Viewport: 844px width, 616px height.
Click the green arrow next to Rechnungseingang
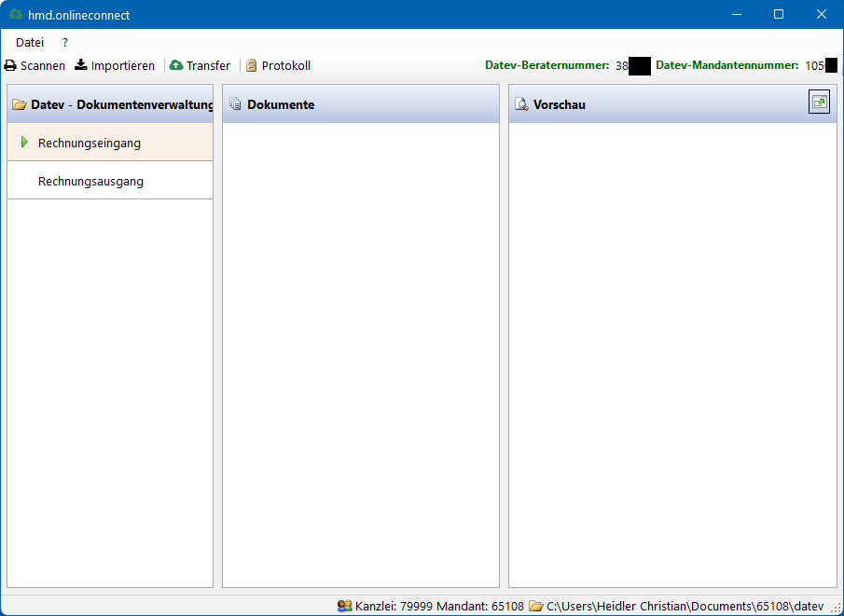[x=24, y=143]
